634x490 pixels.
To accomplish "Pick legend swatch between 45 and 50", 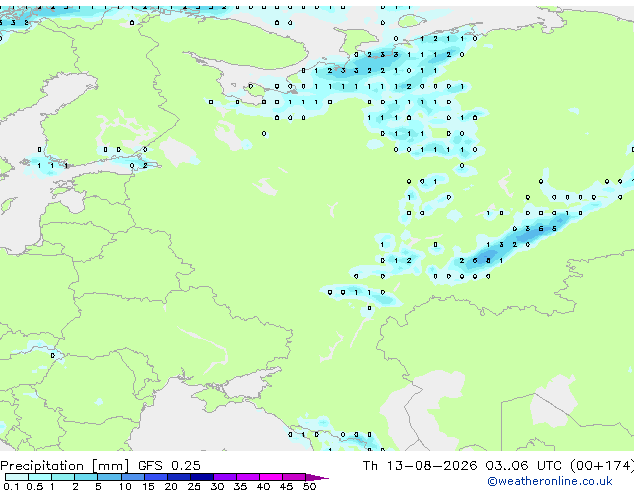I will click(294, 477).
